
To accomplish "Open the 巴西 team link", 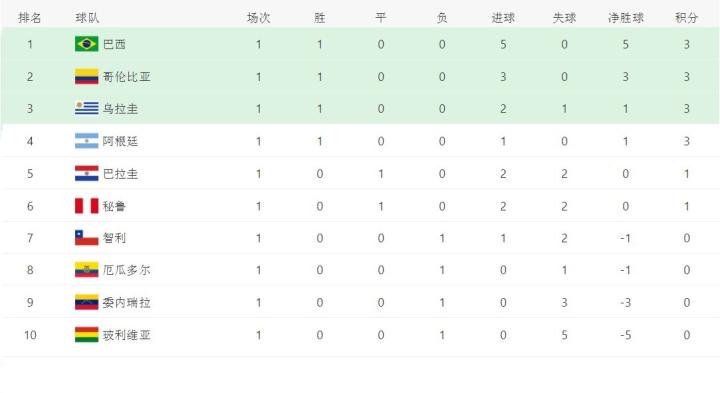I will pos(114,44).
